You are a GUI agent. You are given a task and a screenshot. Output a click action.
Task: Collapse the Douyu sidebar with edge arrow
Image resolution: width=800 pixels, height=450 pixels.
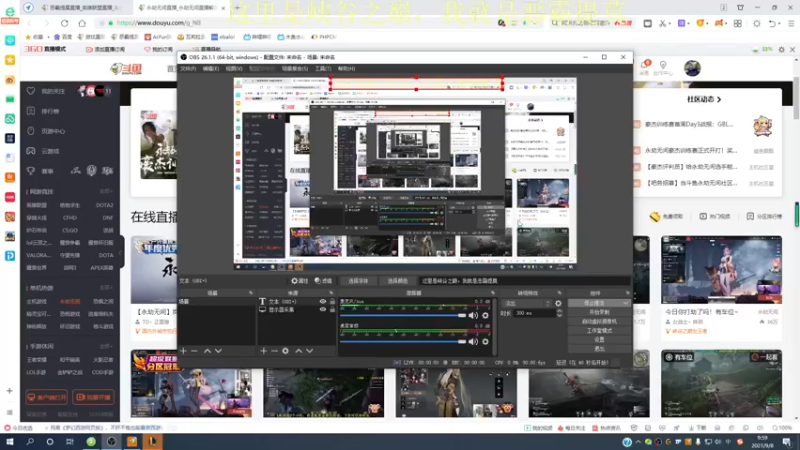click(120, 252)
